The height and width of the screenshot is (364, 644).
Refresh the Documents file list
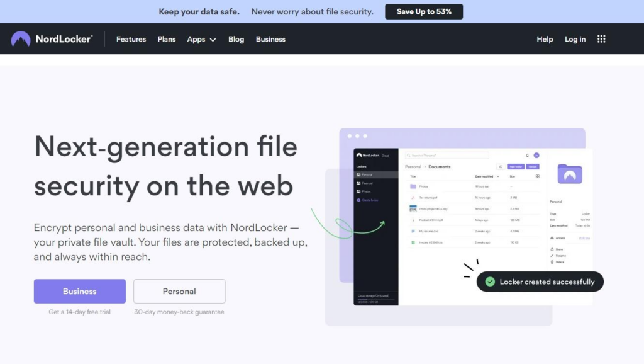coord(501,166)
